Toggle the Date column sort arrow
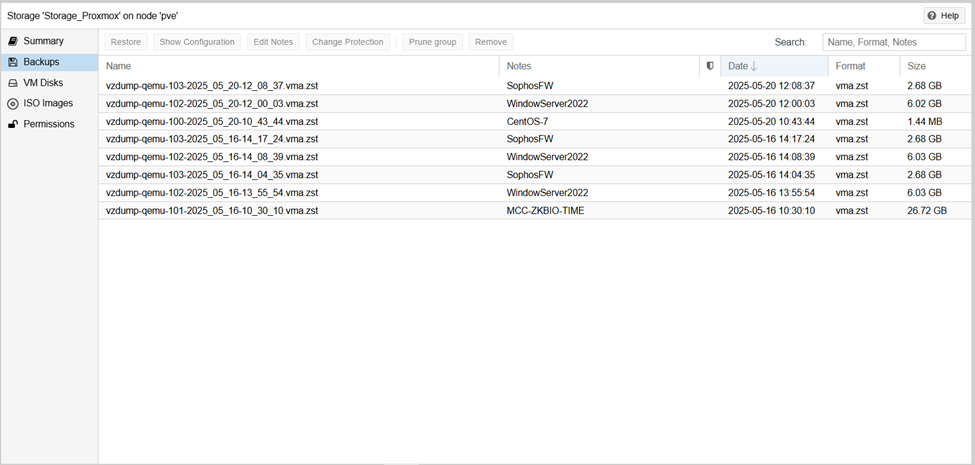 [x=754, y=66]
